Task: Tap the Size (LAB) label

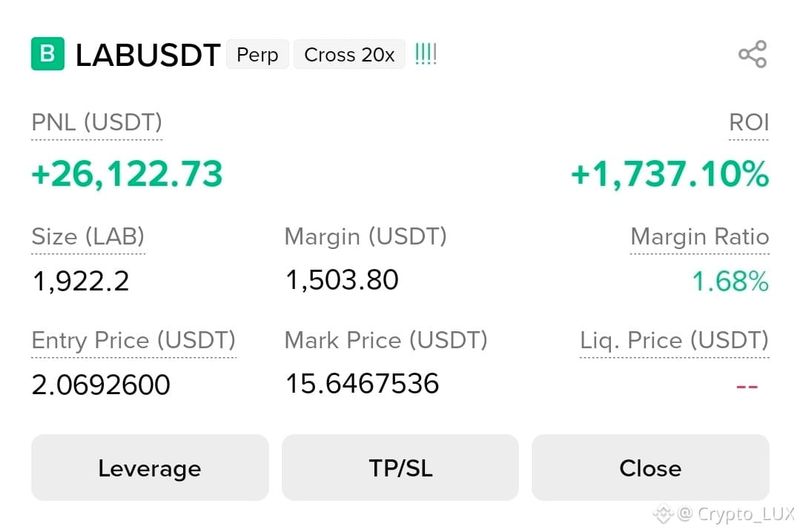Action: pyautogui.click(x=88, y=236)
